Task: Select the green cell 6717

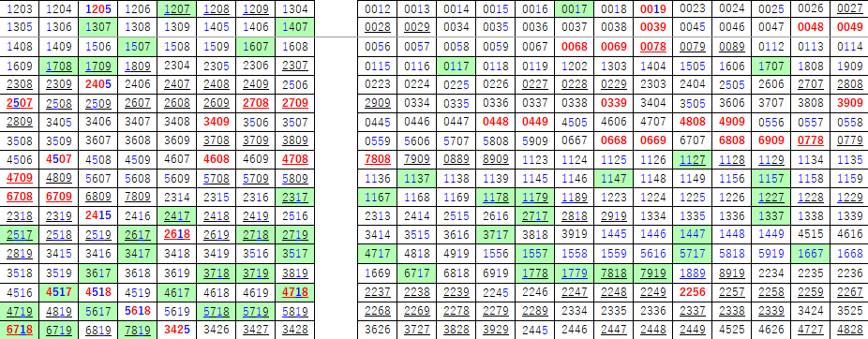Action: (417, 273)
